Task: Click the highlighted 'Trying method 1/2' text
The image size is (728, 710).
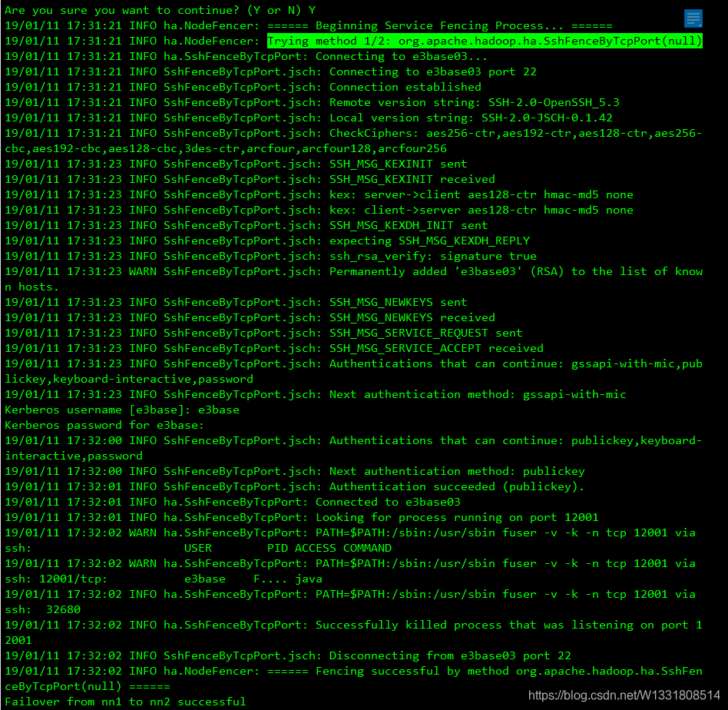Action: point(485,41)
